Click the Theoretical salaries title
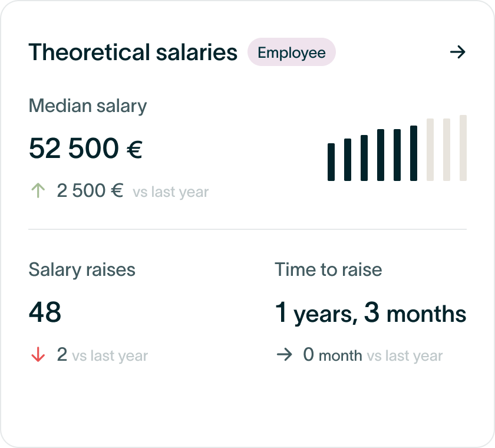 coord(133,52)
